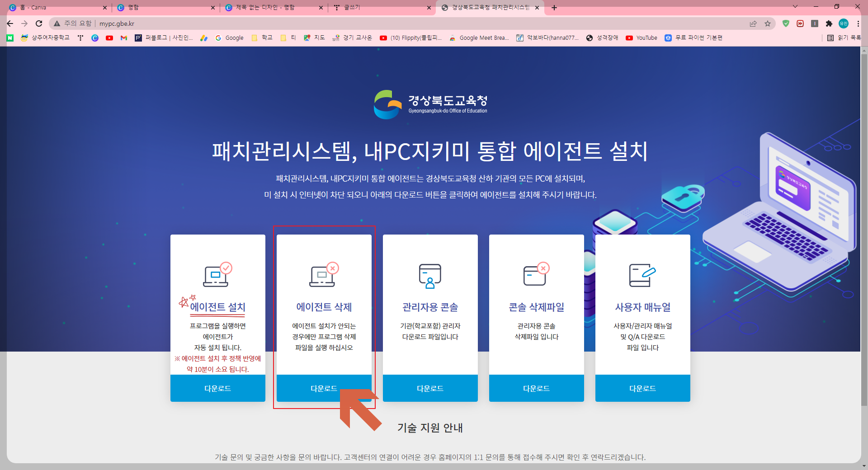Open the Flippity bookmark
The width and height of the screenshot is (868, 470).
point(410,38)
